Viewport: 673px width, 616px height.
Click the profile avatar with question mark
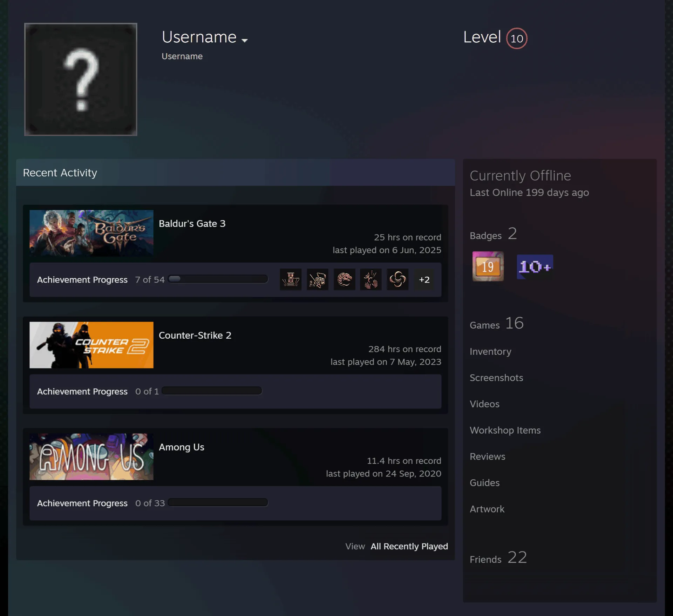tap(81, 79)
